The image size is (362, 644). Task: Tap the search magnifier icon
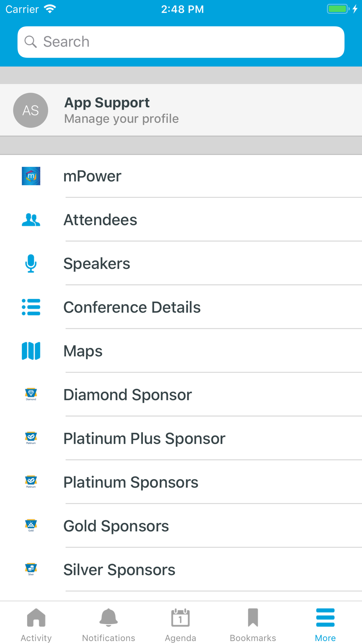(31, 42)
